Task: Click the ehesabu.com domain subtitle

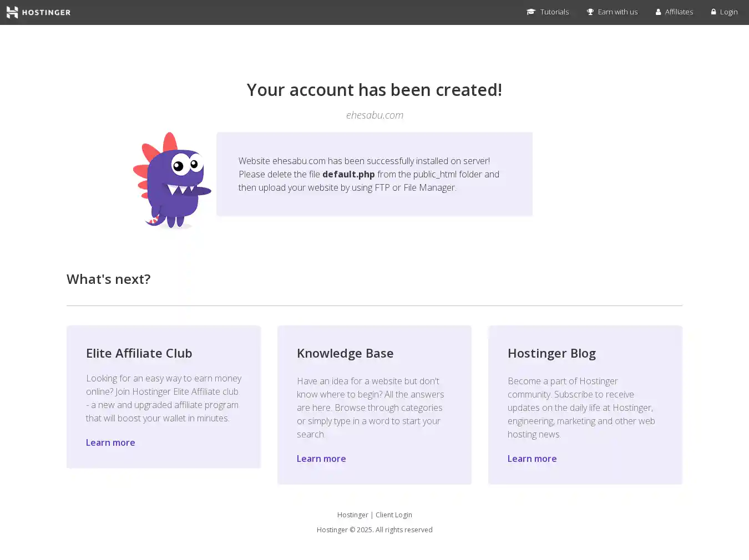Action: coord(374,115)
